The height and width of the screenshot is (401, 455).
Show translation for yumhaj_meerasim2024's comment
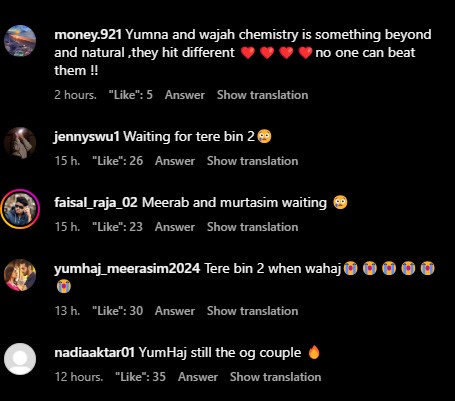click(x=252, y=311)
